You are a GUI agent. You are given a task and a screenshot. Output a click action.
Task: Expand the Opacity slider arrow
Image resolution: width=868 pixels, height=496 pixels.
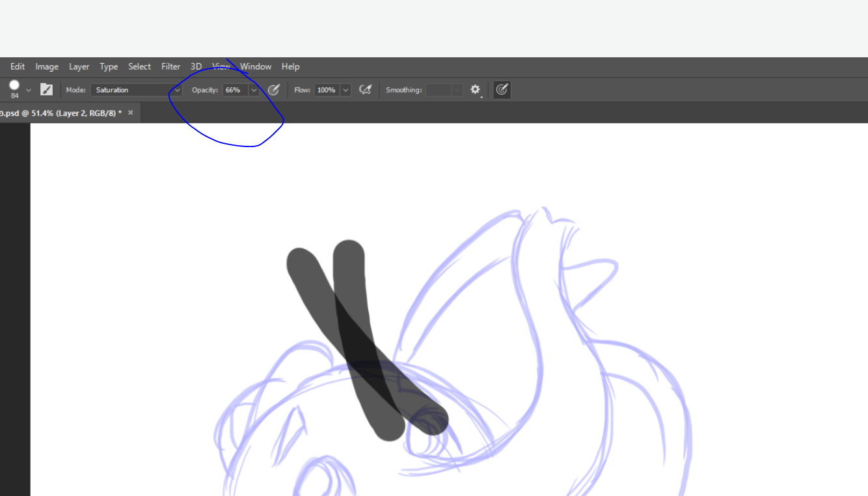point(254,90)
